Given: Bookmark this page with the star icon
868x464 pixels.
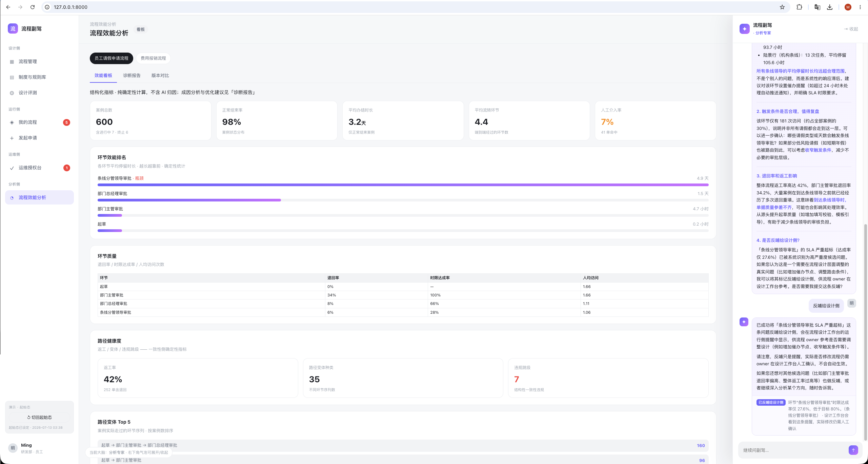Looking at the screenshot, I should pyautogui.click(x=782, y=7).
